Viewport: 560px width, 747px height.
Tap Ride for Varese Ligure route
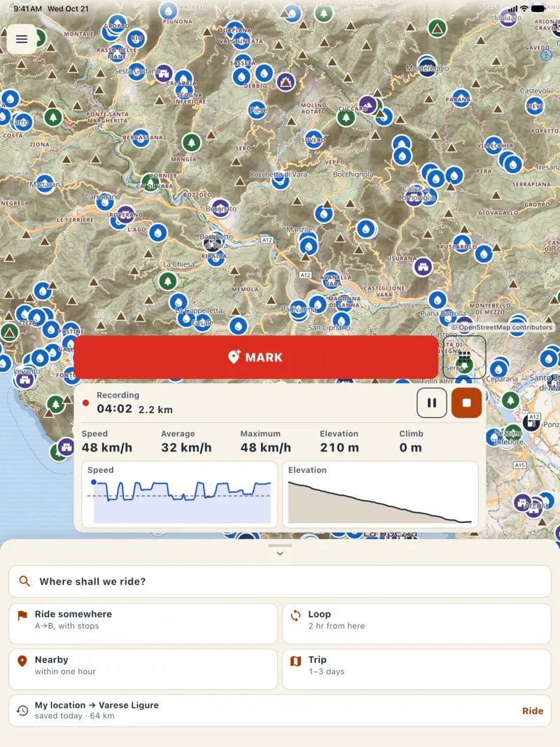pos(533,711)
